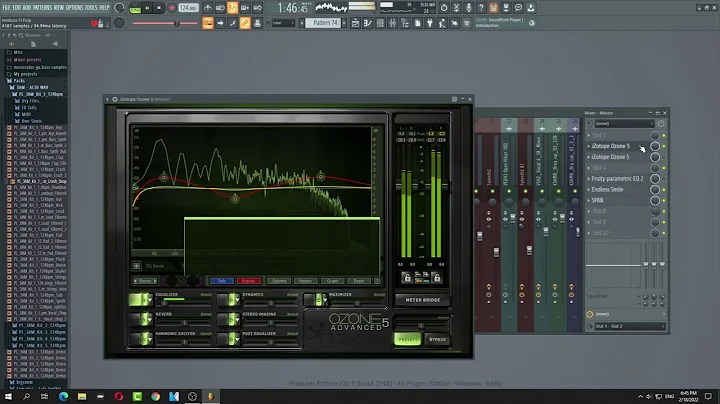Open the Fruity parametric EQ 2 slot menu
Screen dimensions: 720x404
pyautogui.click(x=589, y=179)
